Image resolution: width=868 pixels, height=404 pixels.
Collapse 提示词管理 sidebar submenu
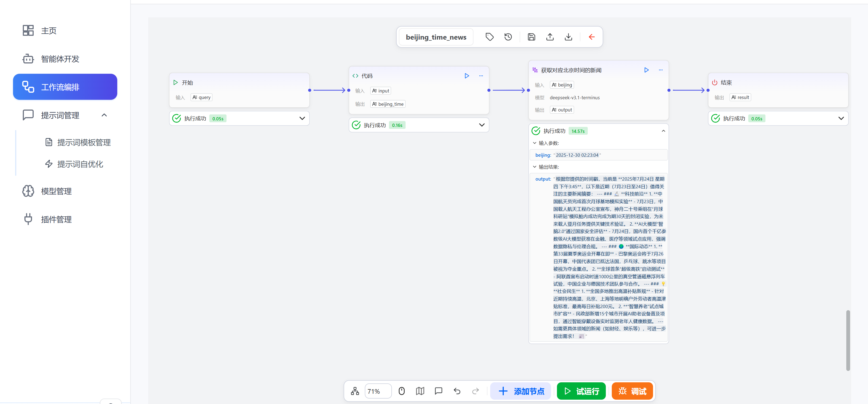click(104, 115)
